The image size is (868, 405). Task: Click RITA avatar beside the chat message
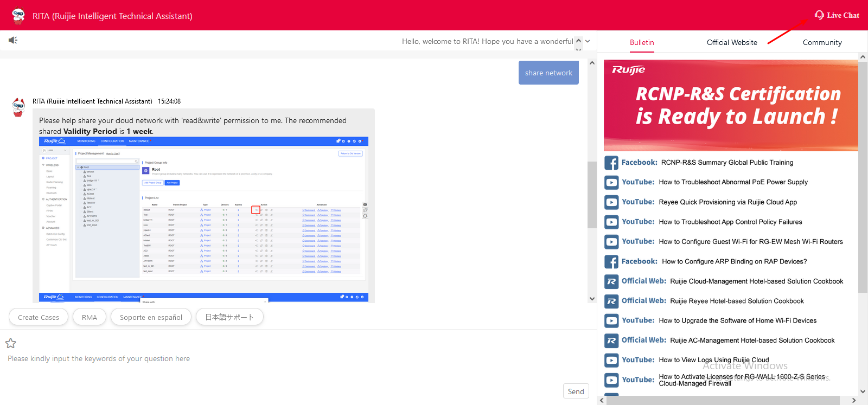[18, 107]
